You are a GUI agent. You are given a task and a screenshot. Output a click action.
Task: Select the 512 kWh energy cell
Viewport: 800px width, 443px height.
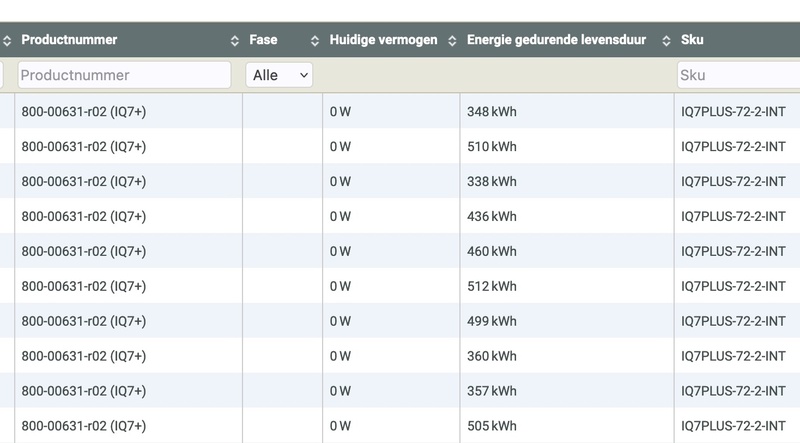tap(491, 287)
